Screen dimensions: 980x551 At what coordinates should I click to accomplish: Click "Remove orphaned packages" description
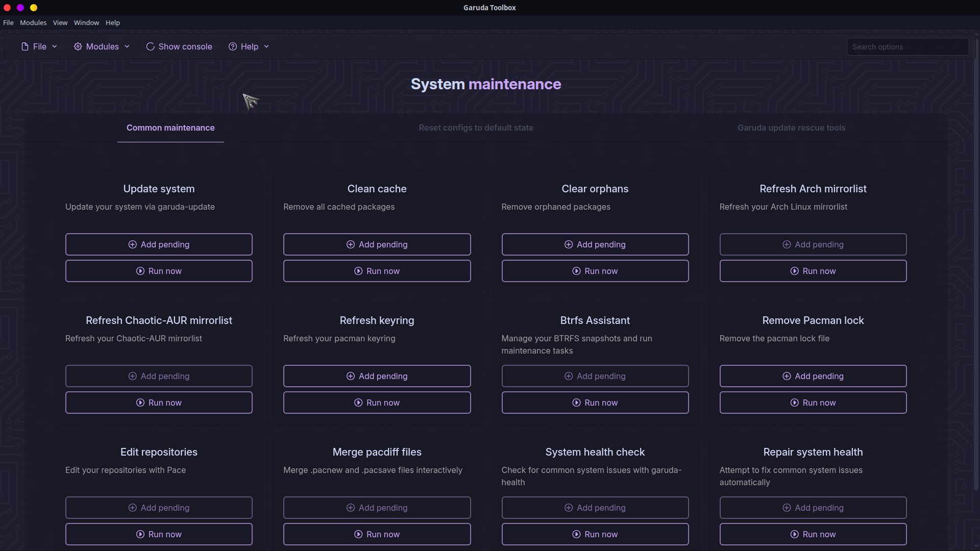(x=556, y=207)
